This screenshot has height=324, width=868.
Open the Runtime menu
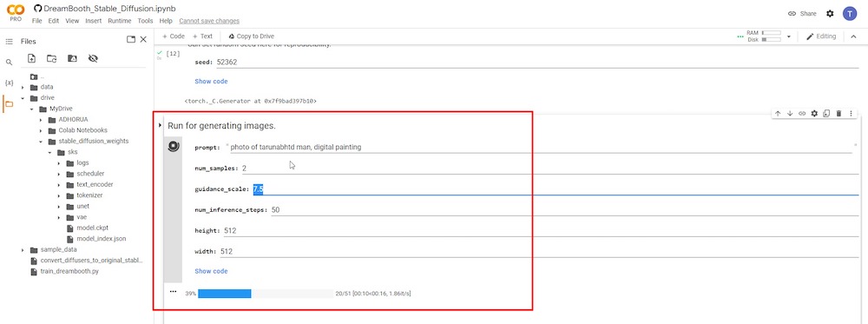(120, 21)
